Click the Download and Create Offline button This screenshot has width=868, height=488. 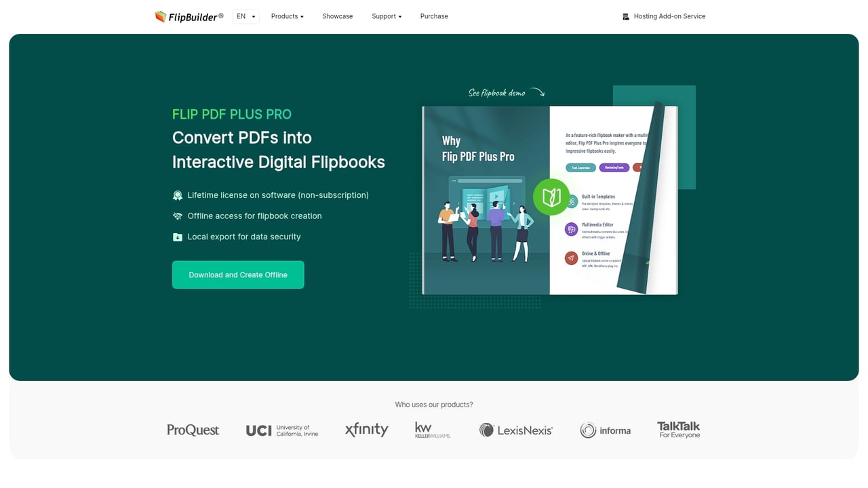[238, 274]
